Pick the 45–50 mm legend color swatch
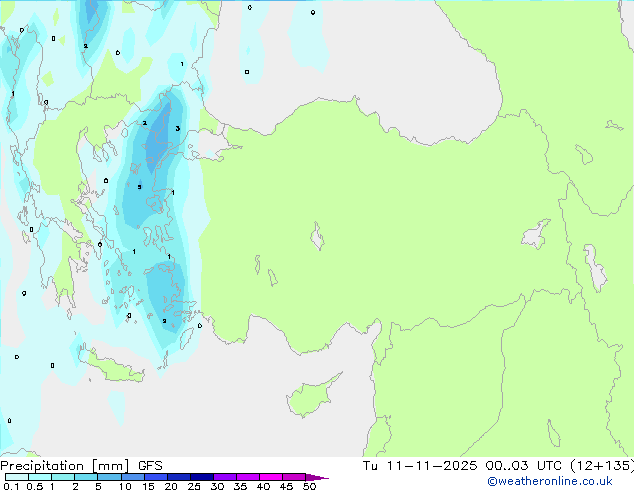Screen dimensions: 634x490 [x=294, y=477]
